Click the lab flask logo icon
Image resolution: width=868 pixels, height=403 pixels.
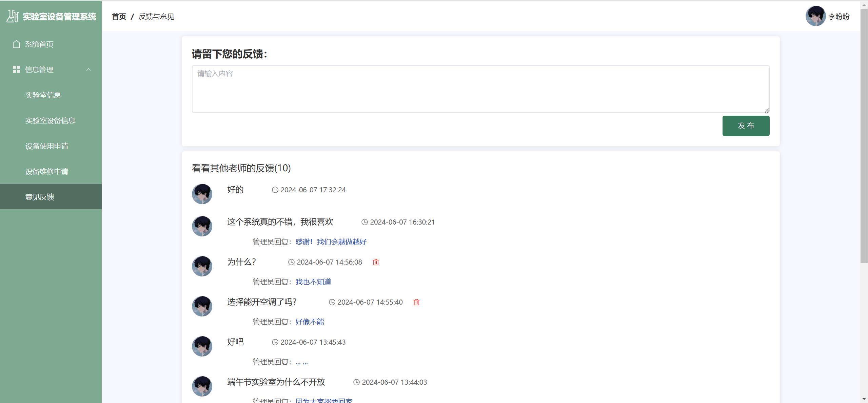coord(13,16)
